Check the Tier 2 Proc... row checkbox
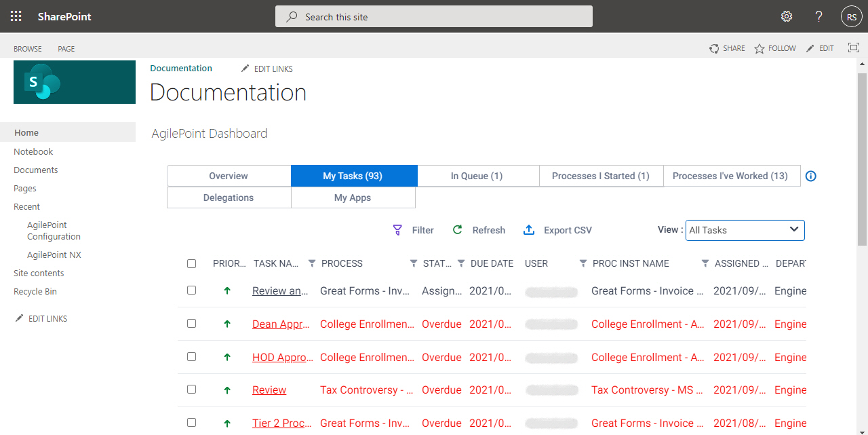 [x=191, y=422]
